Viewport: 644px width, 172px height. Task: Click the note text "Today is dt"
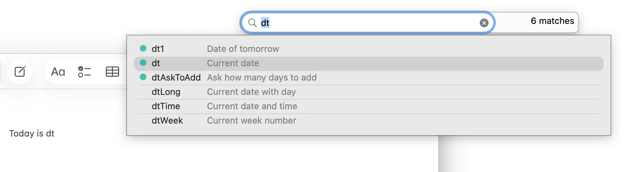[32, 133]
